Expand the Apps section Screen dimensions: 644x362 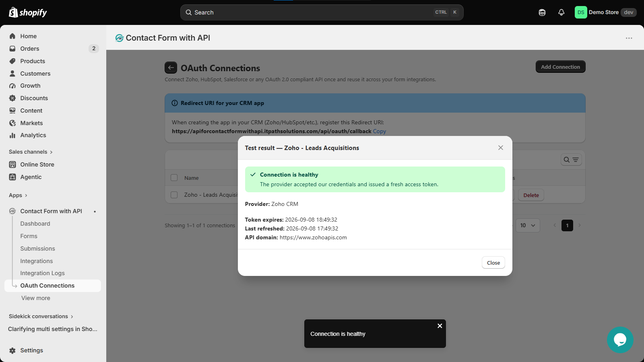(x=18, y=195)
